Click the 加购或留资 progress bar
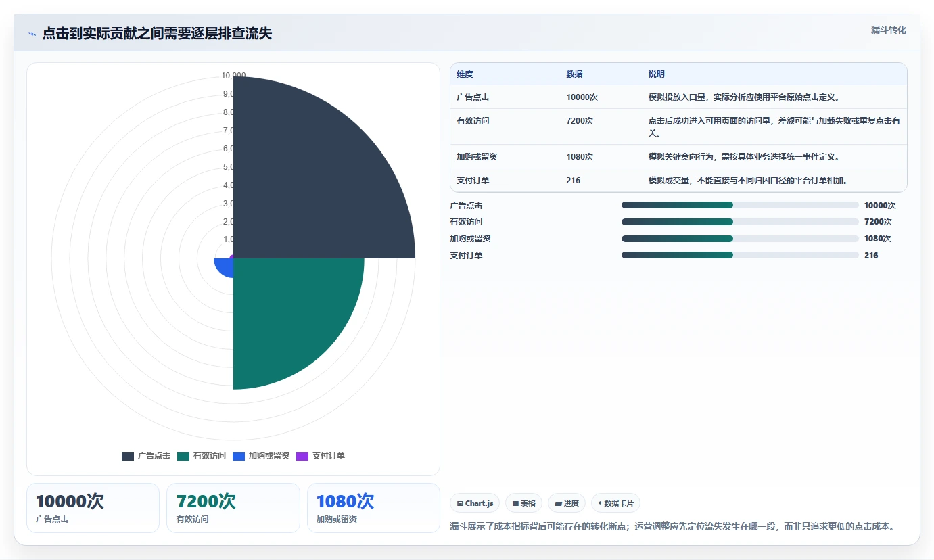 740,239
